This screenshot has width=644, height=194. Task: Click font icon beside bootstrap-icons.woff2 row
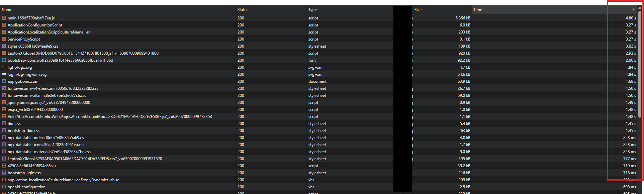click(4, 60)
